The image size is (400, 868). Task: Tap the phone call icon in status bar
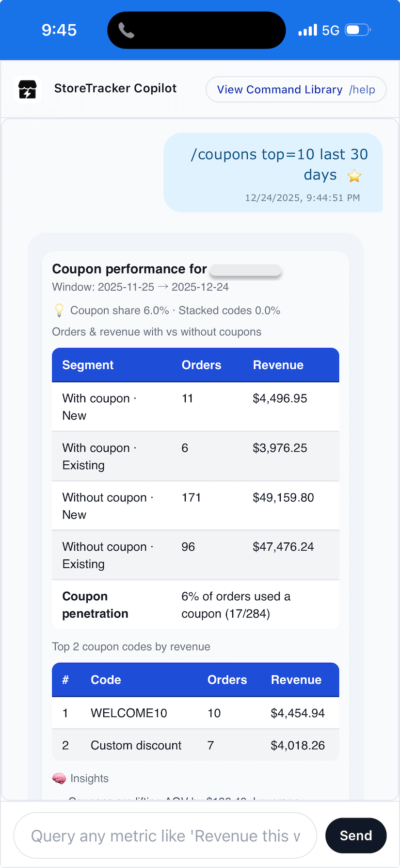(x=126, y=31)
